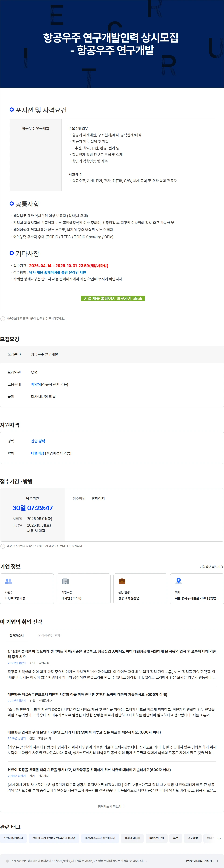Expand the related tags list with down arrow

point(219,838)
